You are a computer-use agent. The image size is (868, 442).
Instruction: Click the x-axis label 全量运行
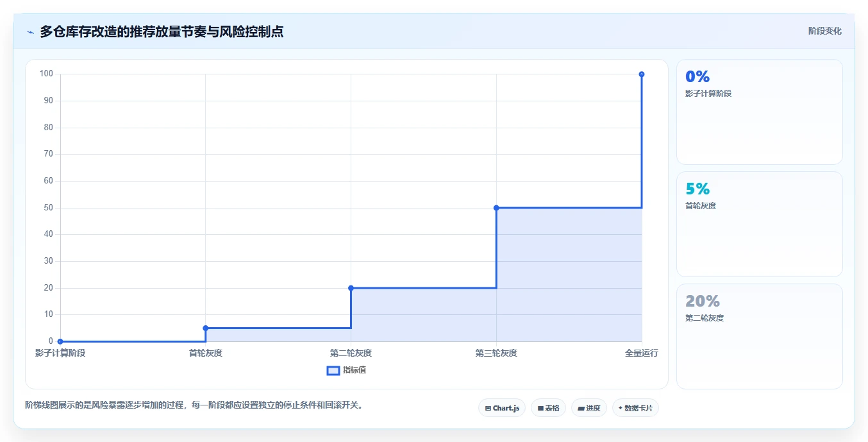point(642,353)
